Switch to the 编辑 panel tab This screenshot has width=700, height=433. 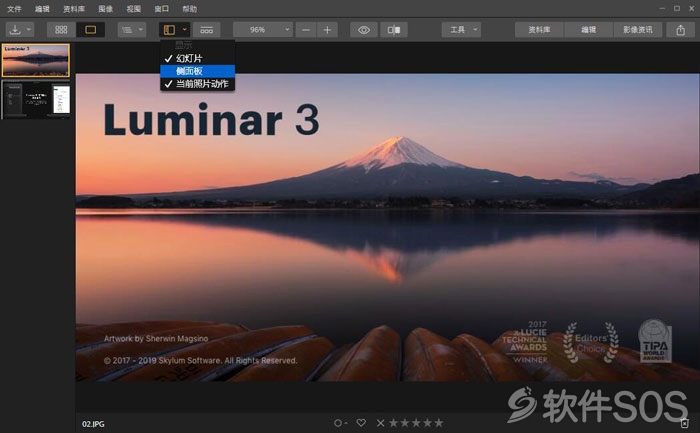click(588, 30)
